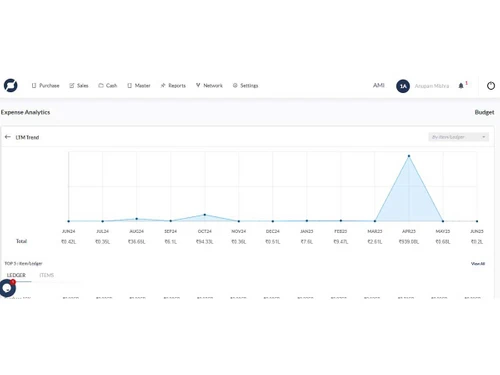Click the app logo icon
Screen dimensions: 500x375
click(11, 85)
